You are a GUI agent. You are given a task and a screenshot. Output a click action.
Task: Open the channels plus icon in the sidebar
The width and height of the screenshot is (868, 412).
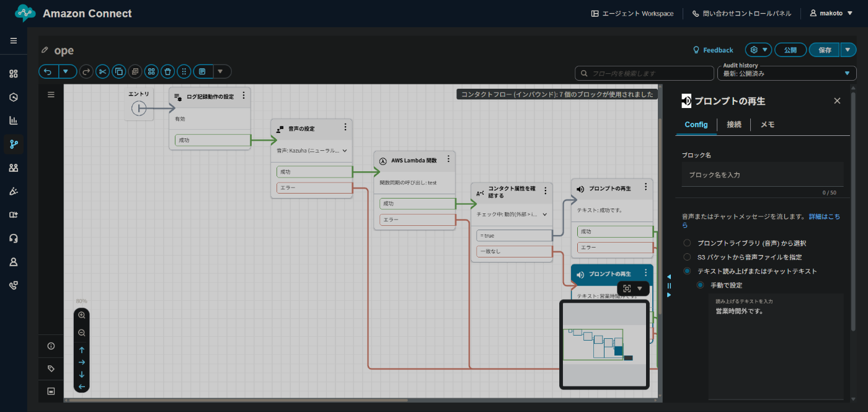pos(14,215)
